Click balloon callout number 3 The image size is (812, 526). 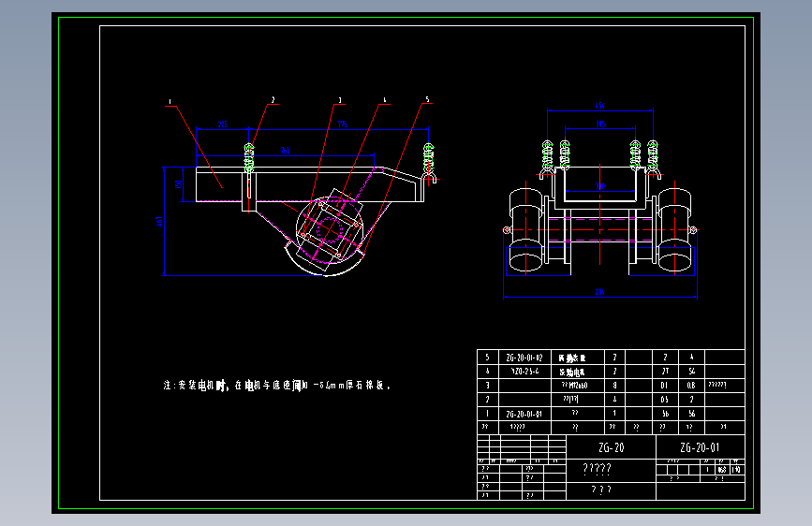point(340,100)
